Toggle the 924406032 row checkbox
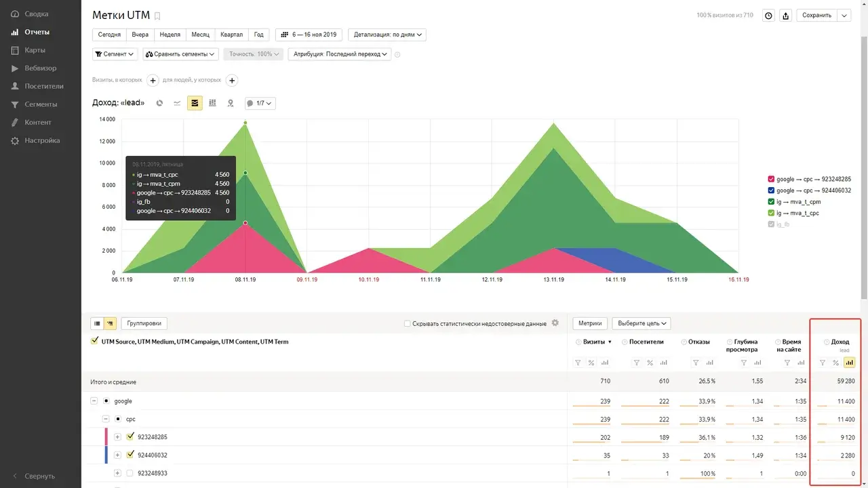This screenshot has width=868, height=488. [x=130, y=455]
